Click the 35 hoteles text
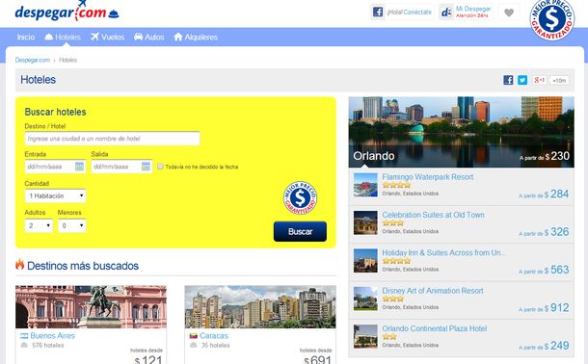Screen dimensions: 588x364 (x=215, y=346)
